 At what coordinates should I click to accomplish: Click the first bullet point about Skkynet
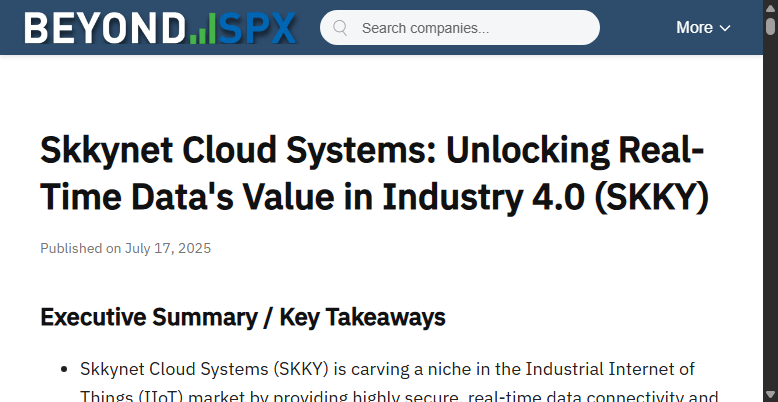[x=397, y=383]
